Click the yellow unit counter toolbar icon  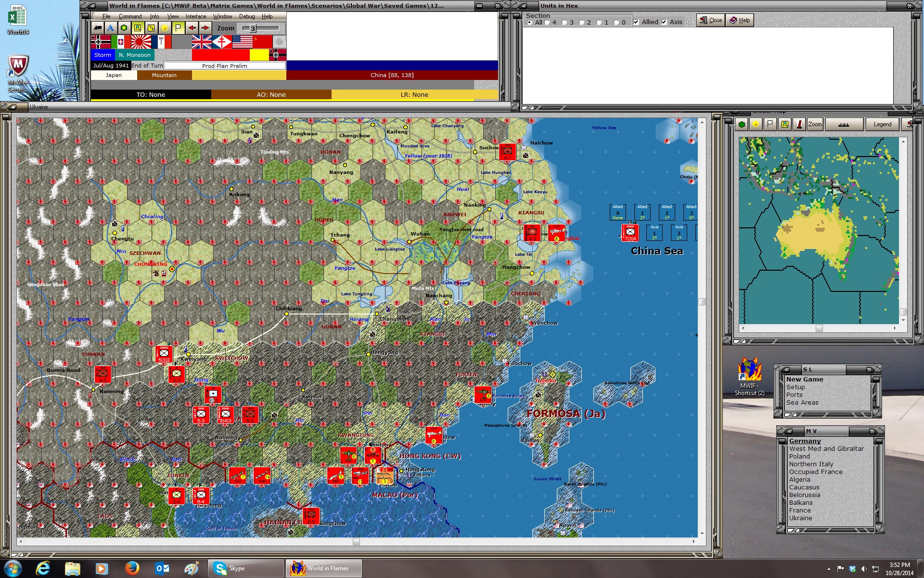(138, 28)
